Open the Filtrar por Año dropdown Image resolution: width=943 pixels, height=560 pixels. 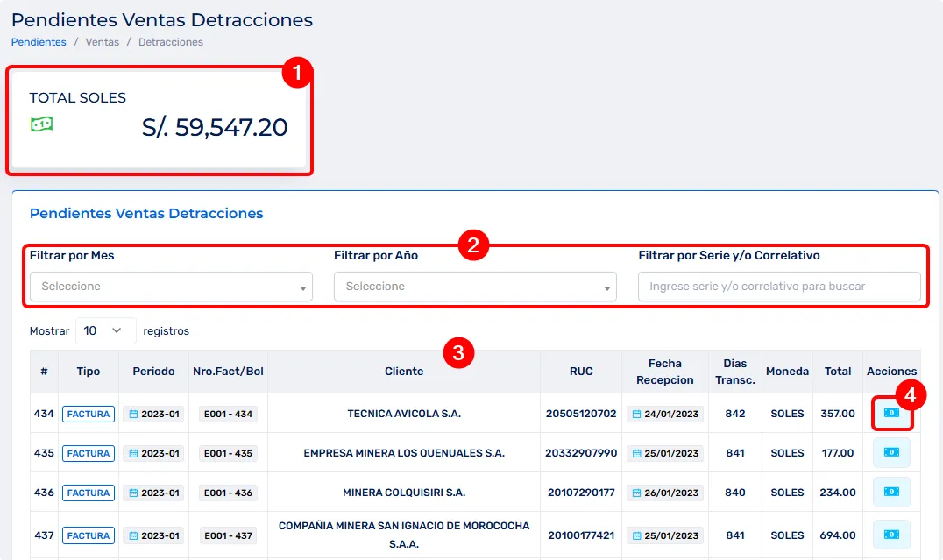coord(475,287)
